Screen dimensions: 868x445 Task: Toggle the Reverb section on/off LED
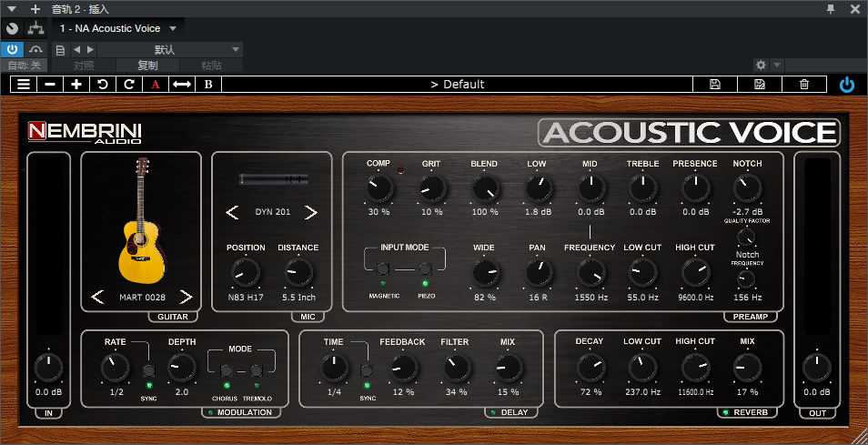(726, 412)
